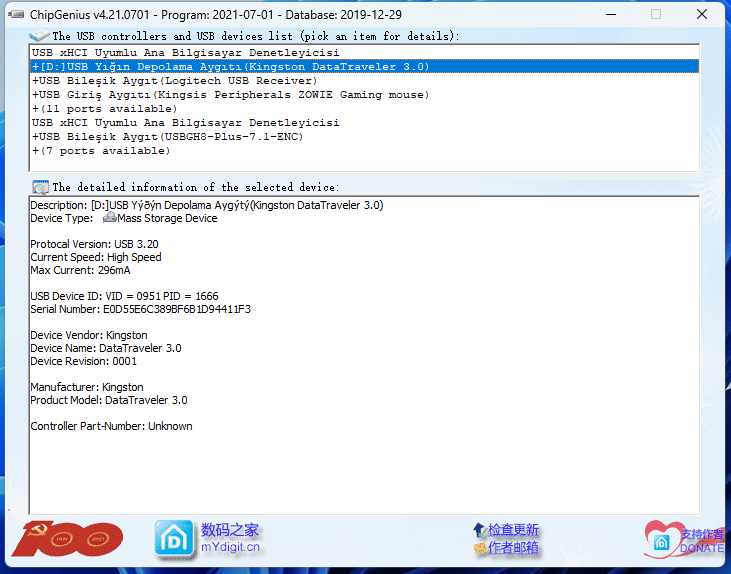Click the Controller Part-Number: Unknown line
Viewport: 731px width, 574px height.
111,426
